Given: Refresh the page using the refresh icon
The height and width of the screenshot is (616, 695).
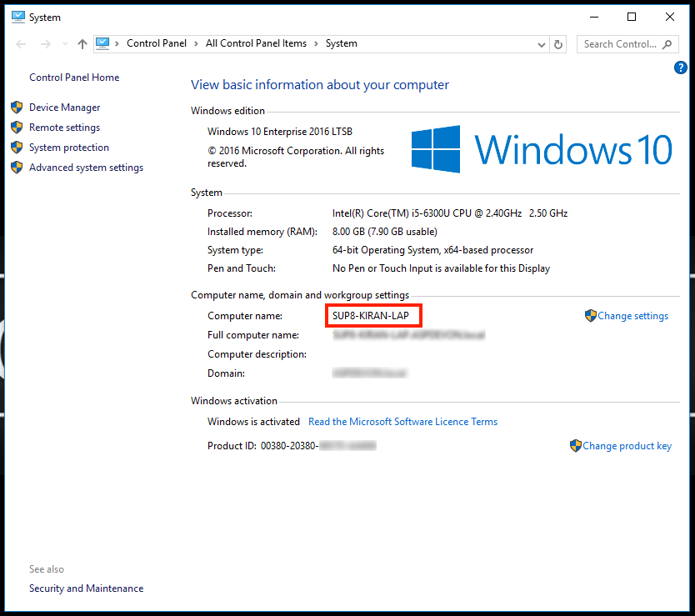Looking at the screenshot, I should coord(557,43).
